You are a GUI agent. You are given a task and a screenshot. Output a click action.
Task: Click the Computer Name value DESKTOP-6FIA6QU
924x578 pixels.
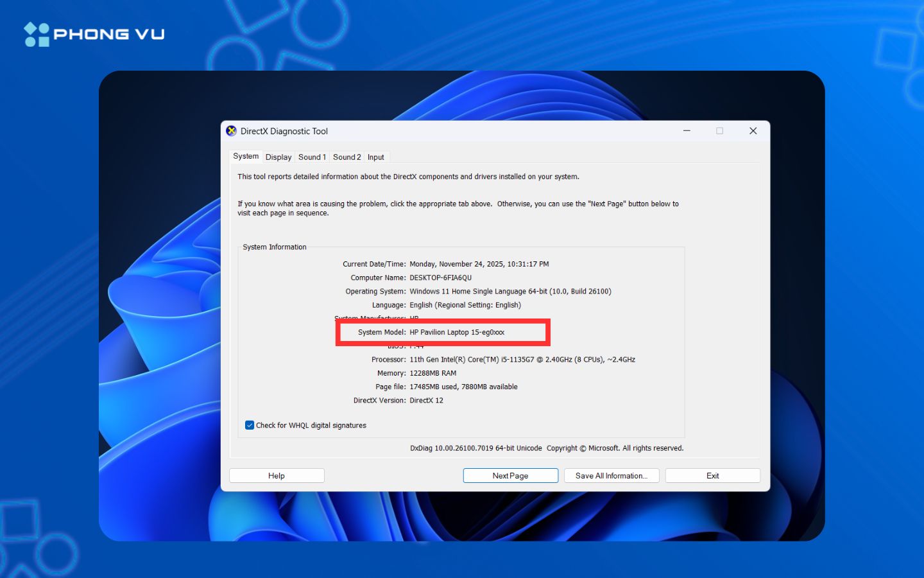(x=440, y=278)
